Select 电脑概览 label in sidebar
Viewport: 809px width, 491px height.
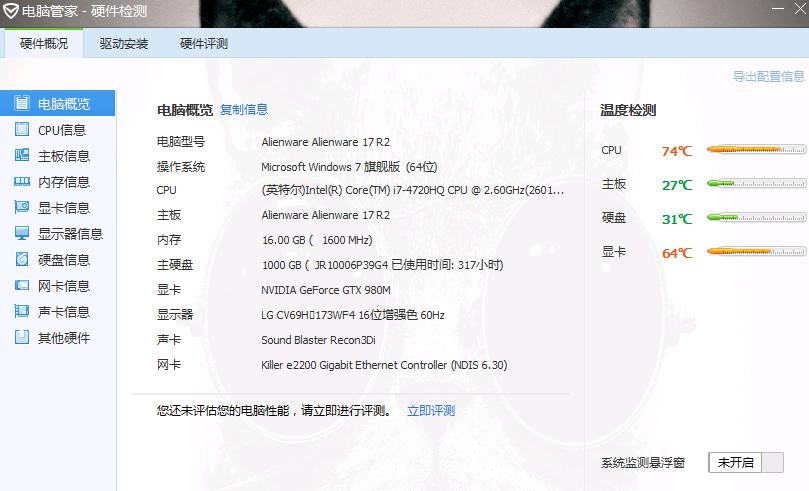tap(64, 104)
